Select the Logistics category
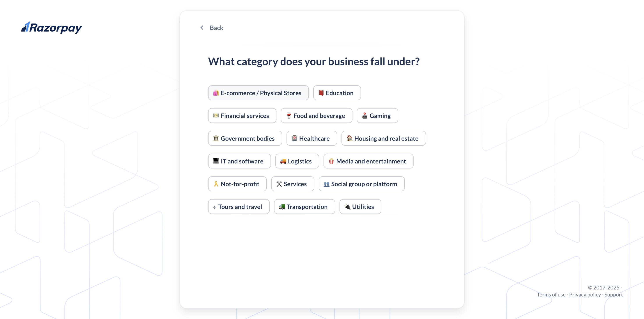This screenshot has height=319, width=644. (x=297, y=161)
